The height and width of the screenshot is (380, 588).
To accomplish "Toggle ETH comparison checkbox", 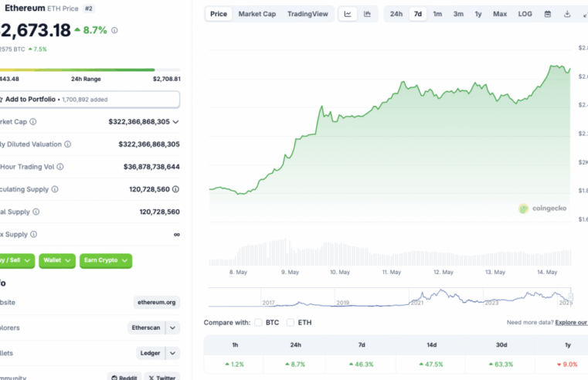I will [x=291, y=322].
